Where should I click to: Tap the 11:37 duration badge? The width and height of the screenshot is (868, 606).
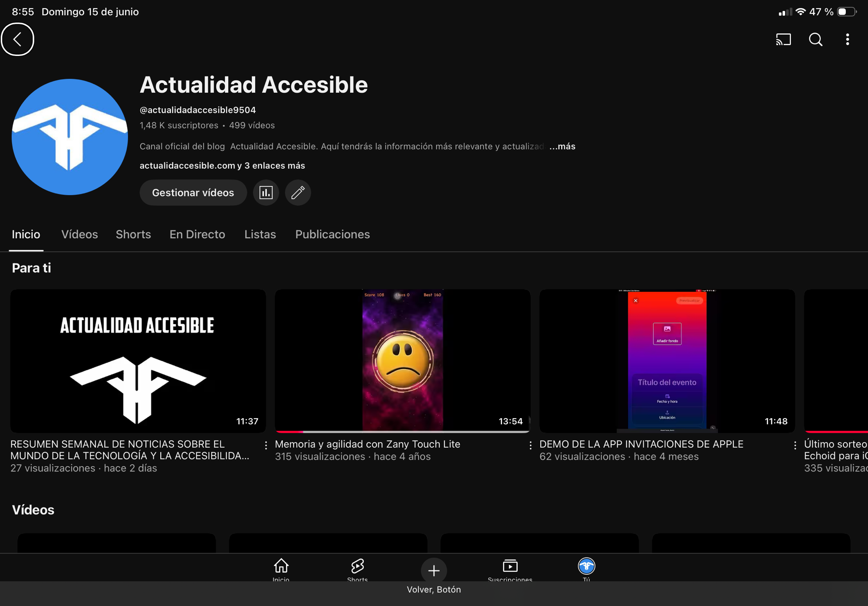(247, 421)
